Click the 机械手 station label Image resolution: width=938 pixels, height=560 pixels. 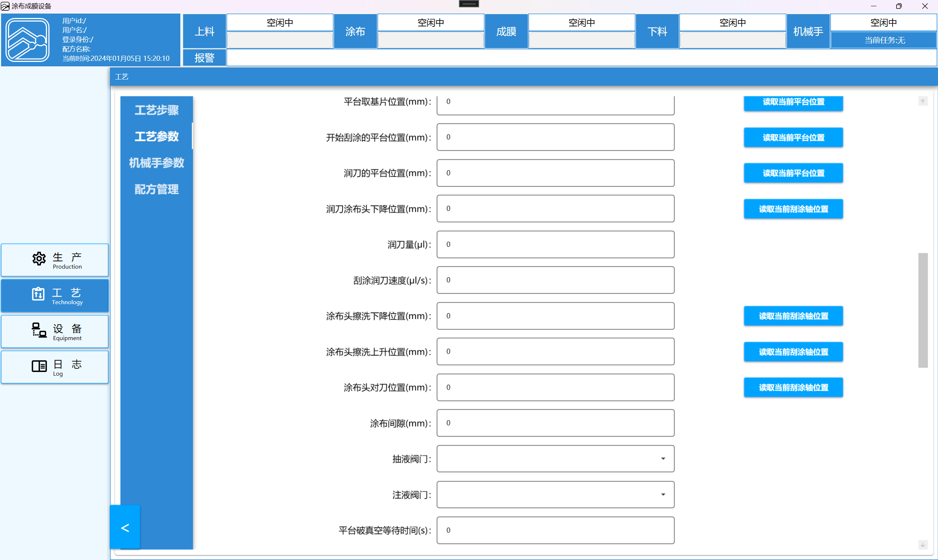pos(808,31)
